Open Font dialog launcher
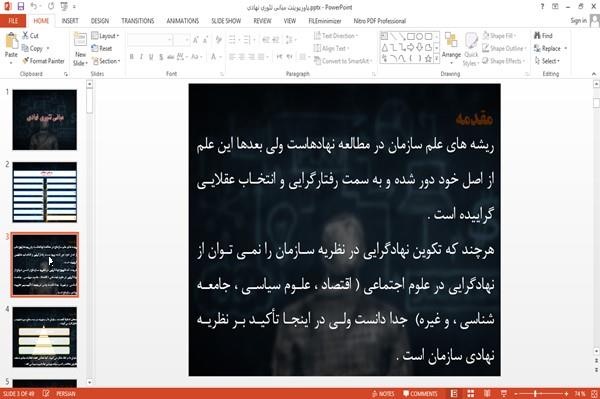Screen dimensions: 600x399 [x=222, y=74]
